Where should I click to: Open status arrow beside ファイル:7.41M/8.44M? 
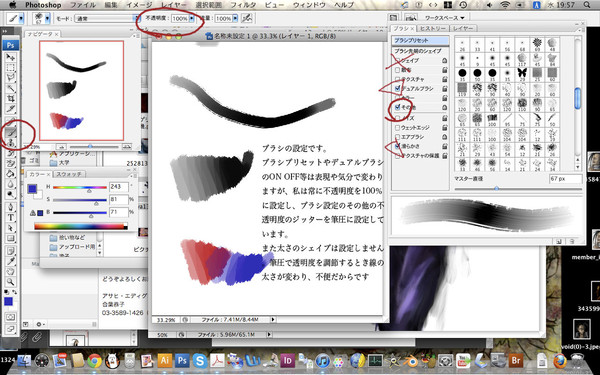coord(273,319)
